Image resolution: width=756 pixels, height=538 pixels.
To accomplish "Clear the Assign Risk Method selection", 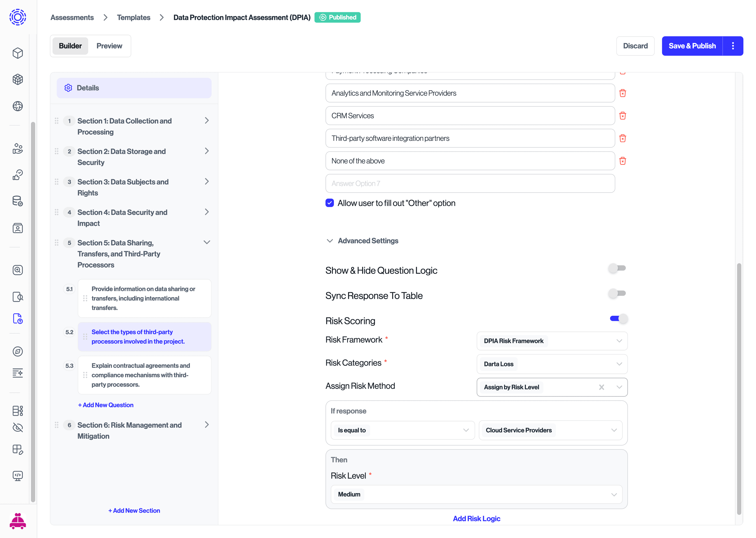I will [601, 387].
